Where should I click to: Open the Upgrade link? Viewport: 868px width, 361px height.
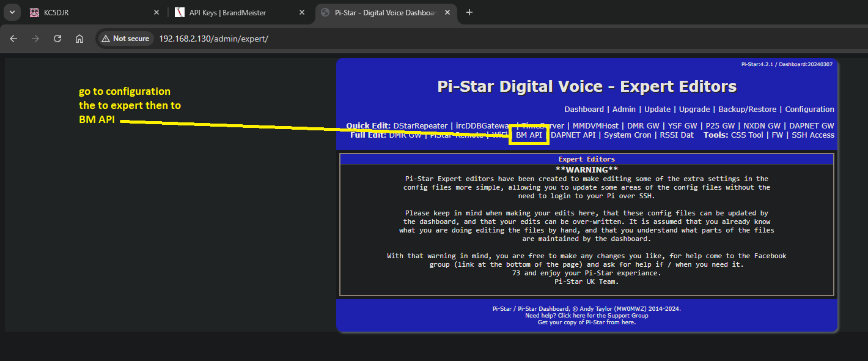[x=694, y=110]
